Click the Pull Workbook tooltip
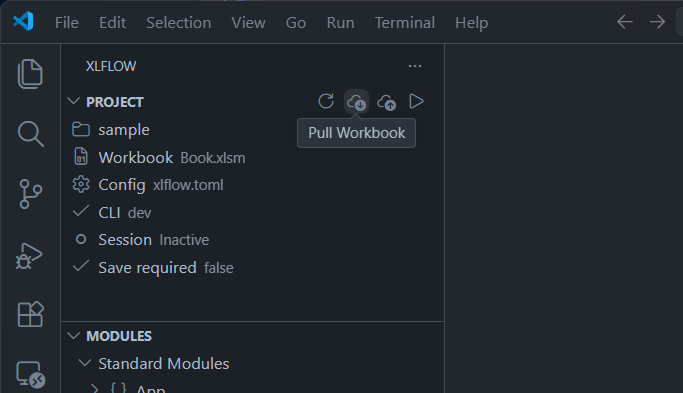Screen dimensions: 683x393 [356, 133]
